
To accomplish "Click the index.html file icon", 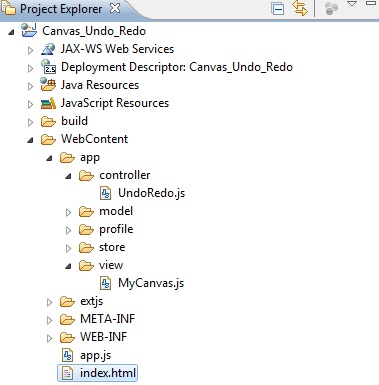I will click(x=68, y=373).
